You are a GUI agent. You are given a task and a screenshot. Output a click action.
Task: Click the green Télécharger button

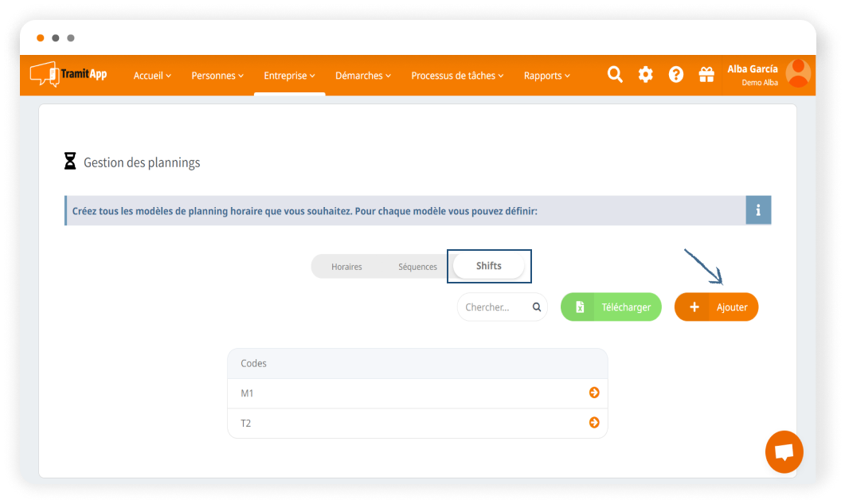click(x=611, y=307)
